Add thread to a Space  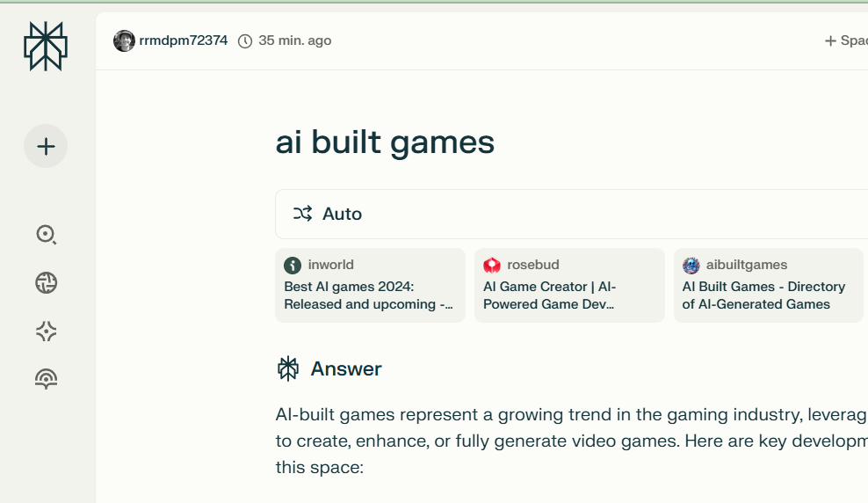pyautogui.click(x=845, y=40)
